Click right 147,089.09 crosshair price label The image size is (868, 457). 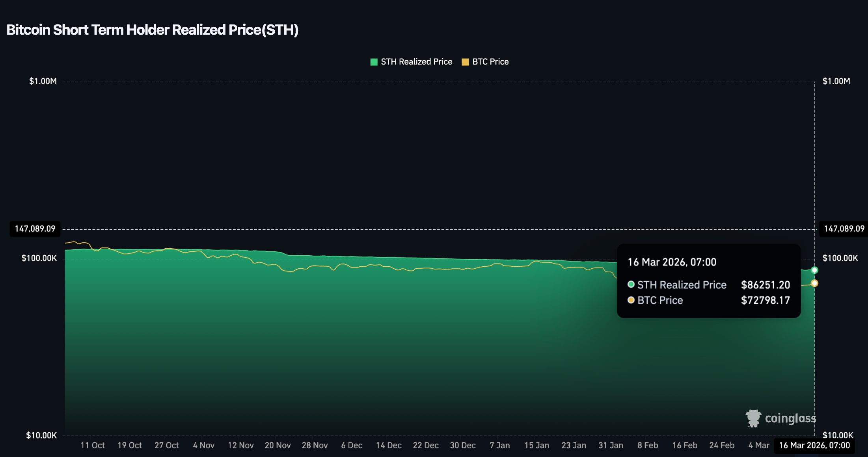pos(844,229)
